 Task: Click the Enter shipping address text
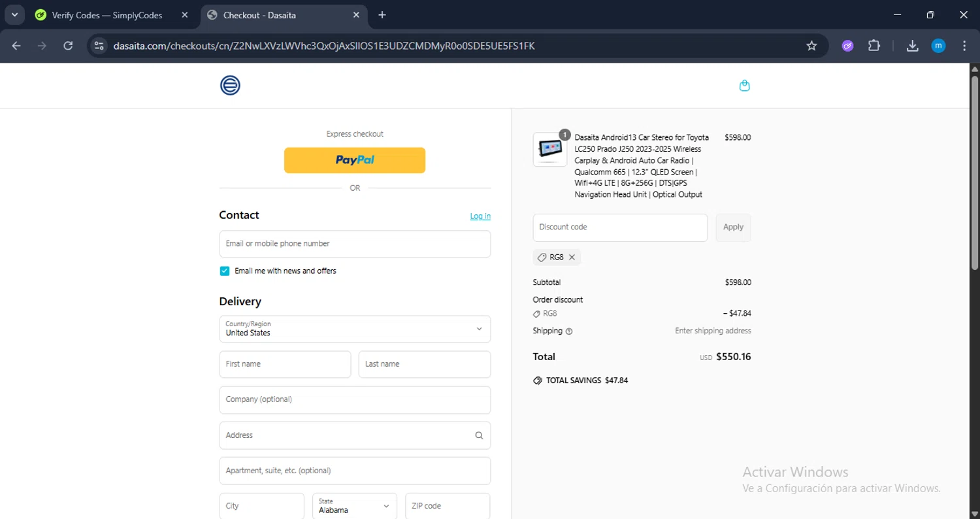713,331
